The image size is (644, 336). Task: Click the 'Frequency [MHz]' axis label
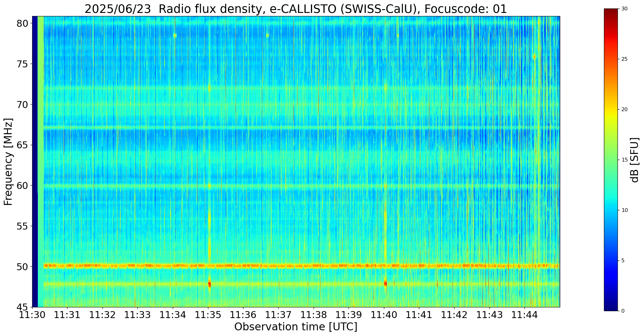coord(8,162)
